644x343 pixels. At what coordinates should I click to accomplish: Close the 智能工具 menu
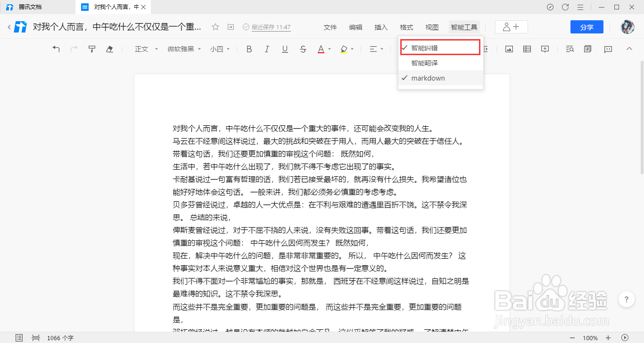[x=464, y=27]
